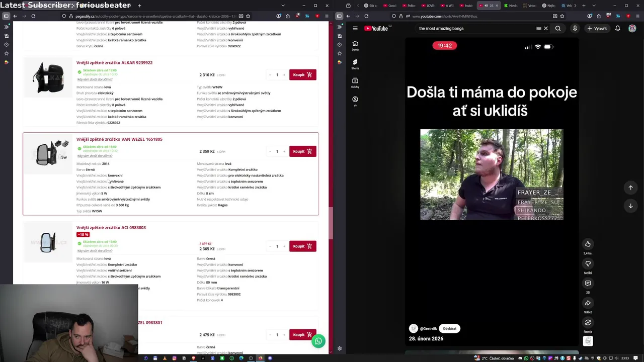Switch to the Novby tab
This screenshot has height=362, width=644.
click(x=510, y=6)
